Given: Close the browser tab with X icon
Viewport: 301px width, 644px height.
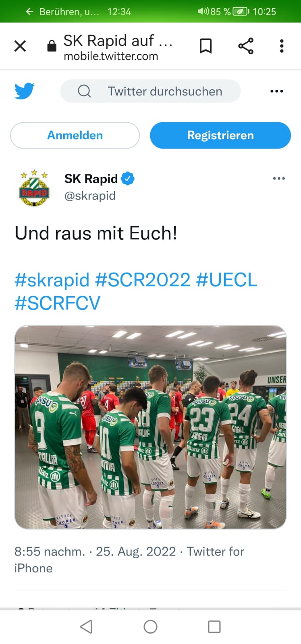Looking at the screenshot, I should (20, 46).
